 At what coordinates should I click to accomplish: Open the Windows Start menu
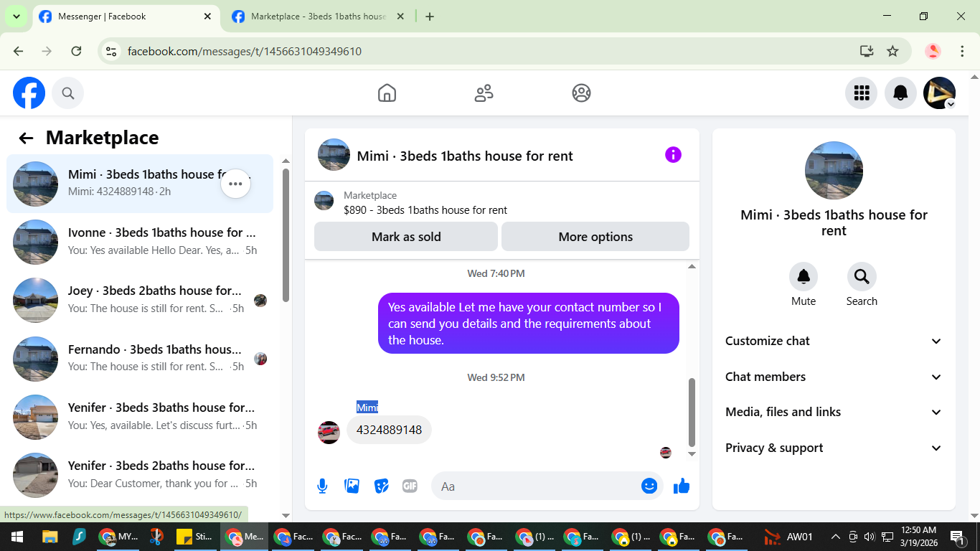pos(17,537)
